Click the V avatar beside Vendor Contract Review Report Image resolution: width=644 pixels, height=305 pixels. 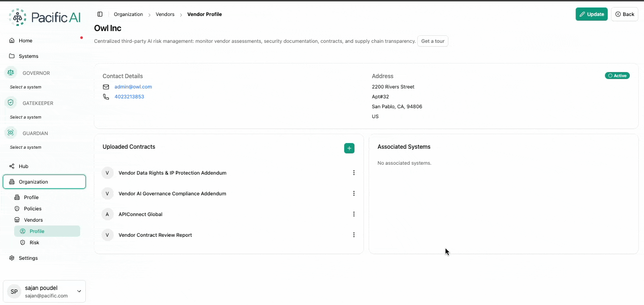(107, 235)
